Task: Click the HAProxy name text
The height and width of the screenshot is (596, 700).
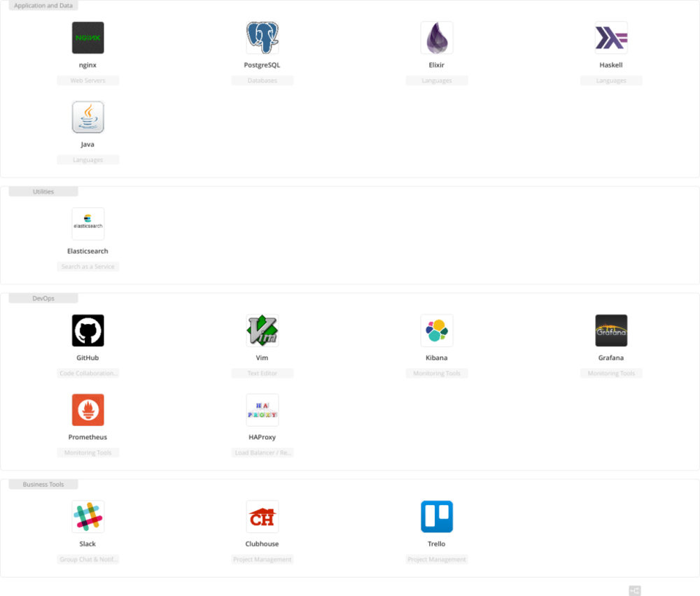Action: 262,437
